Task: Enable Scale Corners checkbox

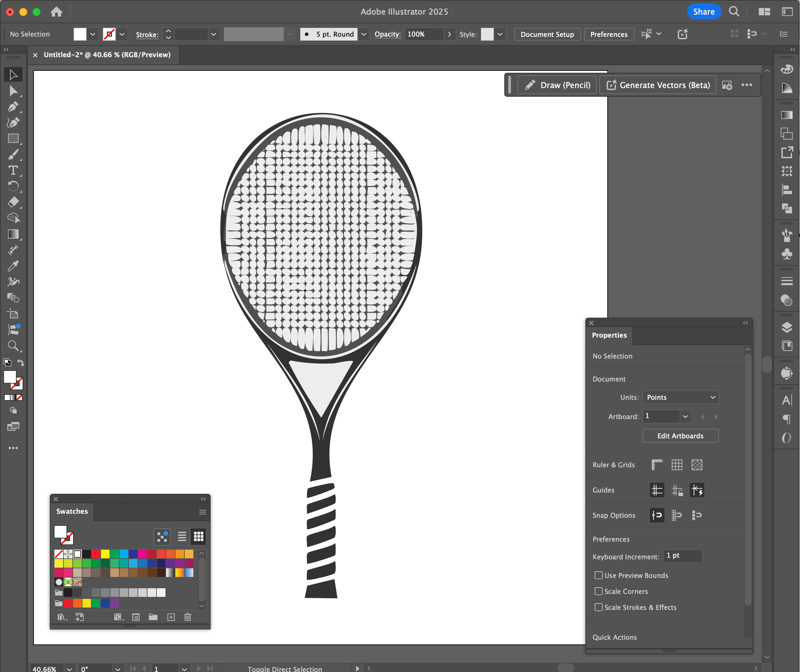Action: (x=598, y=591)
